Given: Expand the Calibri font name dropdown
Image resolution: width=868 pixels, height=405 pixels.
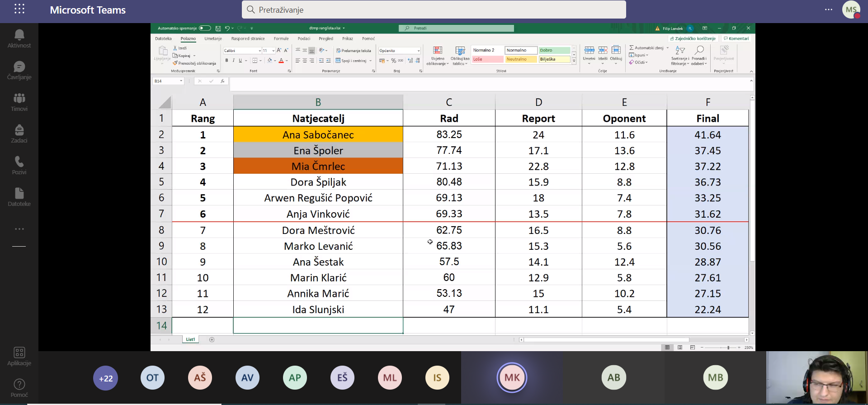Looking at the screenshot, I should (260, 51).
